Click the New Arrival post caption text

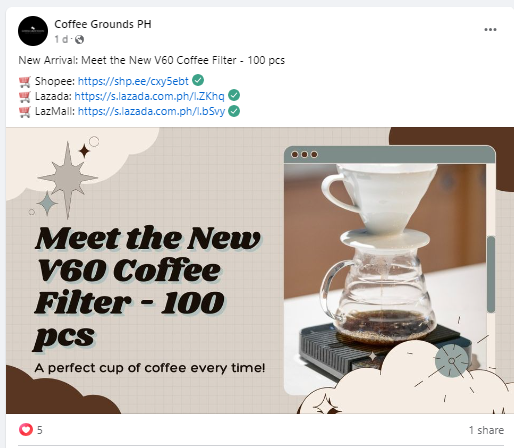152,60
